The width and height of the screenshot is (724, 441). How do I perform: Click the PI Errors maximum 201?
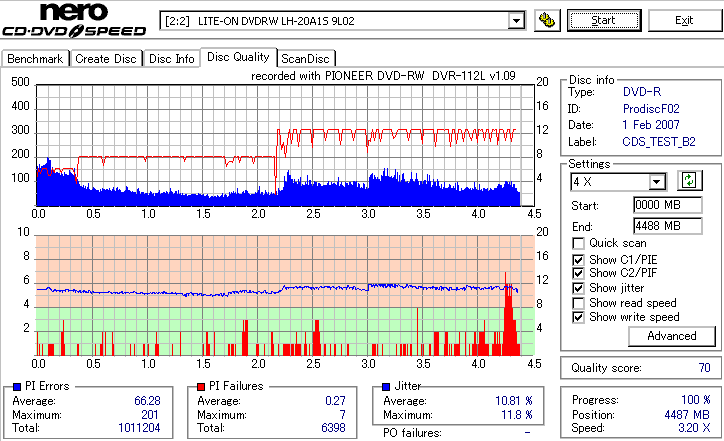150,415
